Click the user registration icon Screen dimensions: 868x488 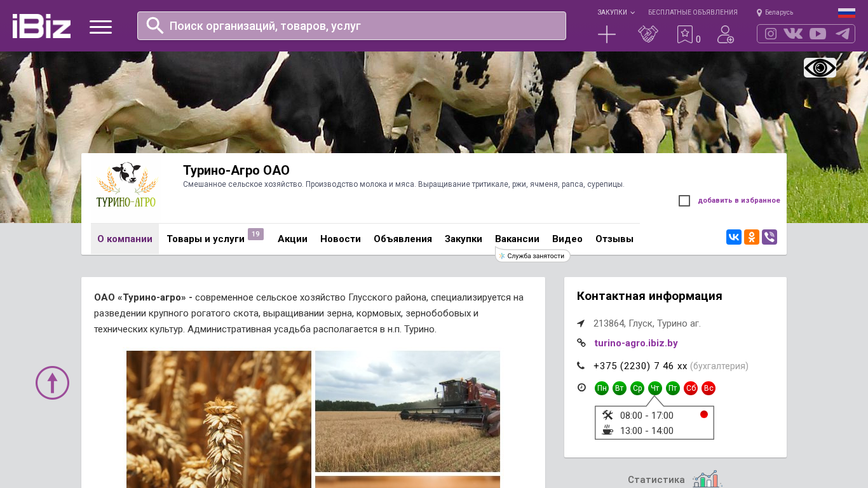click(726, 34)
